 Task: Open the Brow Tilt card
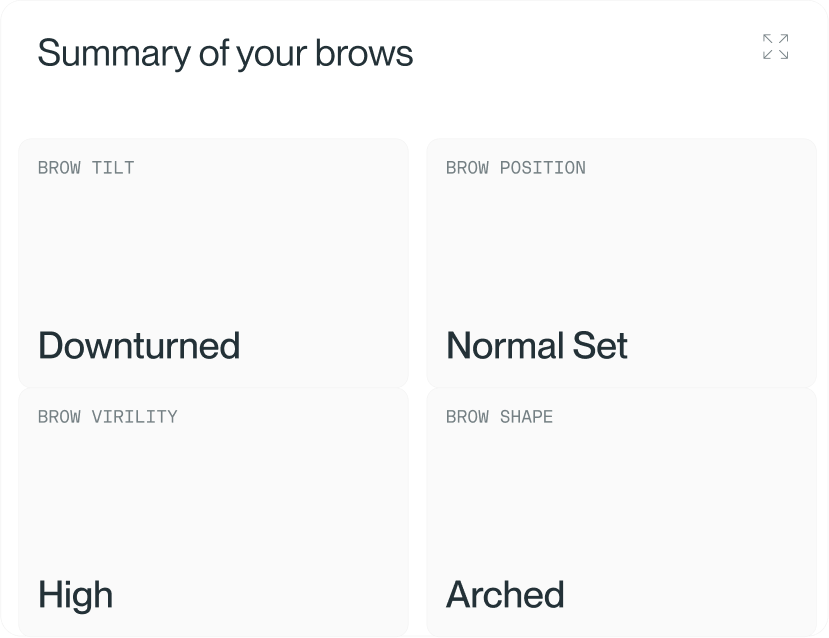tap(214, 263)
